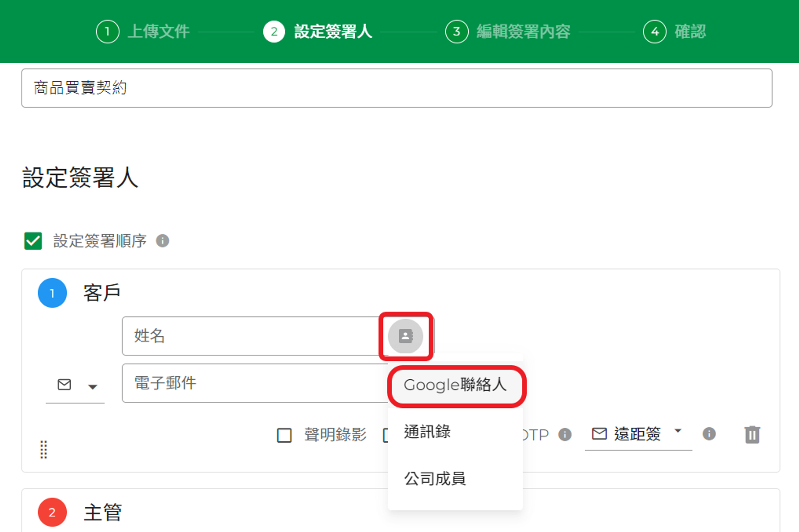Click the red number 2 signer badge
799x532 pixels.
[x=52, y=512]
